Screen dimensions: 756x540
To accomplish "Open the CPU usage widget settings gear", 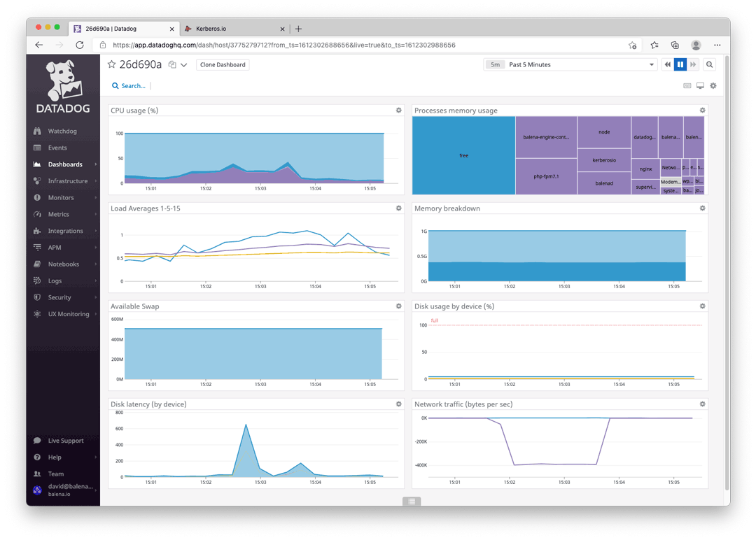I will click(x=398, y=110).
